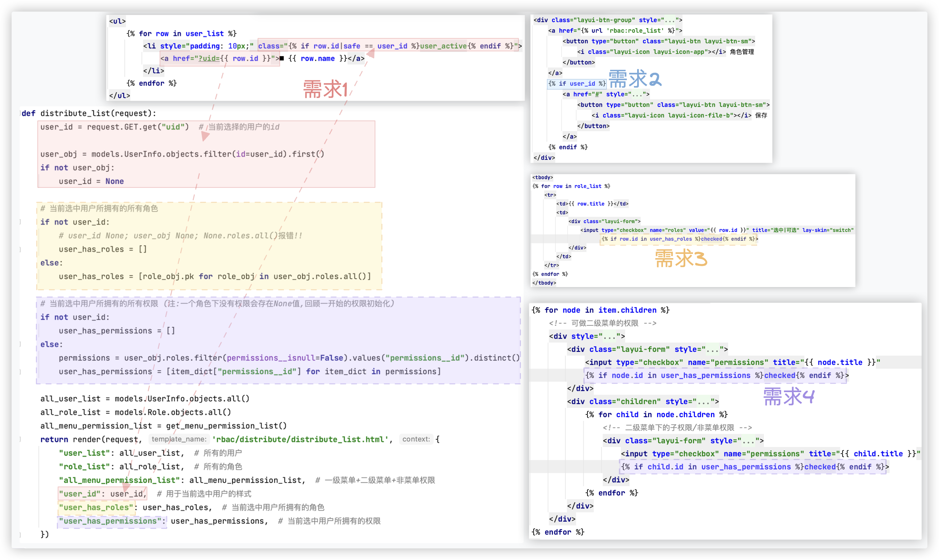Image resolution: width=939 pixels, height=560 pixels.
Task: Click the boxed {% if user_id %} tag
Action: coord(577,84)
